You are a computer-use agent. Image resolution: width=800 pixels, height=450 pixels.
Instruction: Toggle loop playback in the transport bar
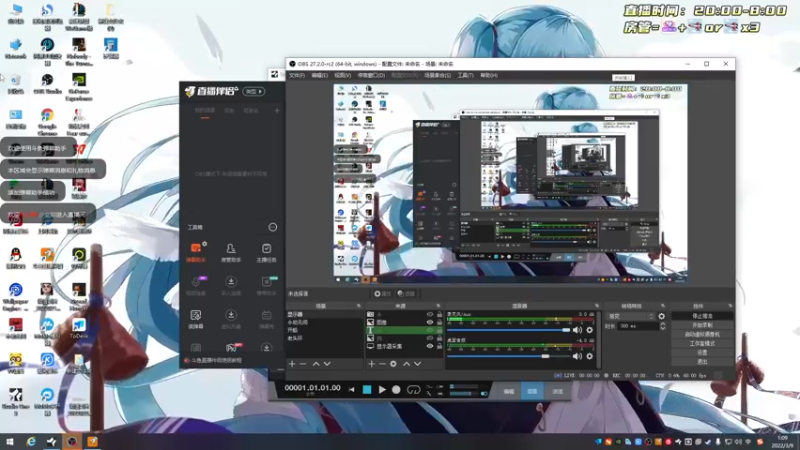413,390
